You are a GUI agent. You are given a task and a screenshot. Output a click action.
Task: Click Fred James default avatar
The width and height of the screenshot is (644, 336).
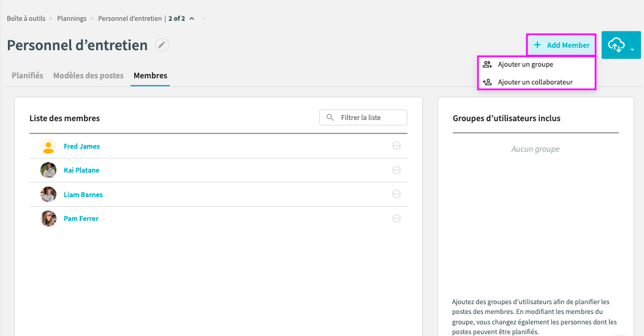(48, 146)
